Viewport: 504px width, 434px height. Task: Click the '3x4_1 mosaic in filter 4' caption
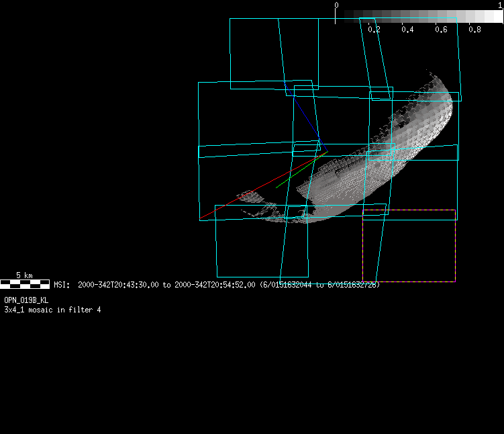(x=52, y=310)
